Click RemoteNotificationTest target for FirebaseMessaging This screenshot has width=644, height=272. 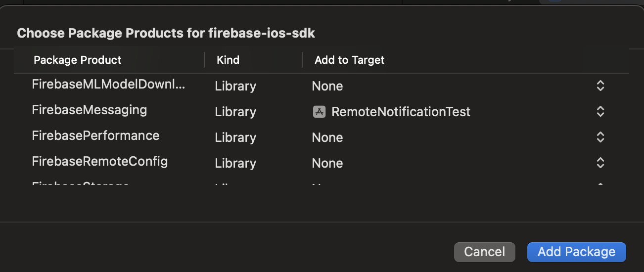(x=401, y=112)
